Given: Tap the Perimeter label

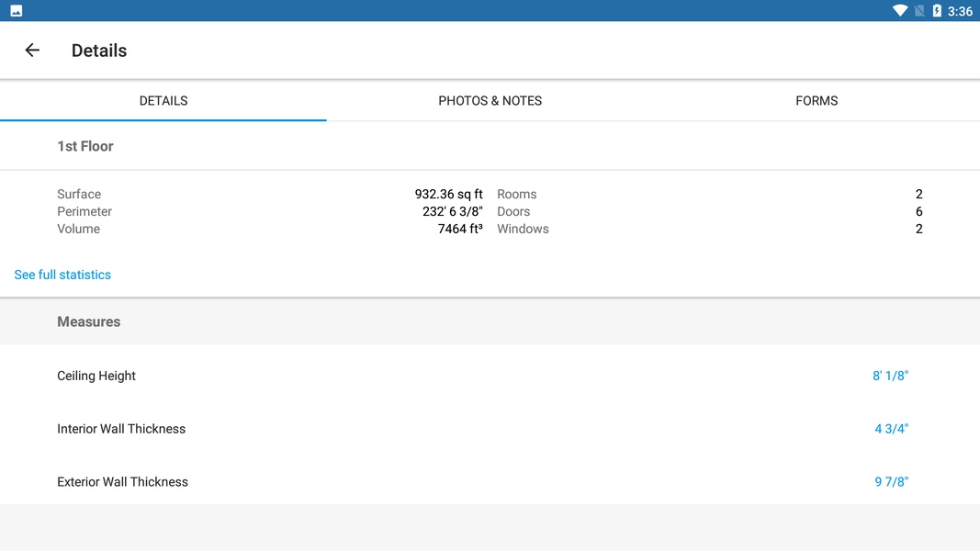Looking at the screenshot, I should (x=84, y=212).
